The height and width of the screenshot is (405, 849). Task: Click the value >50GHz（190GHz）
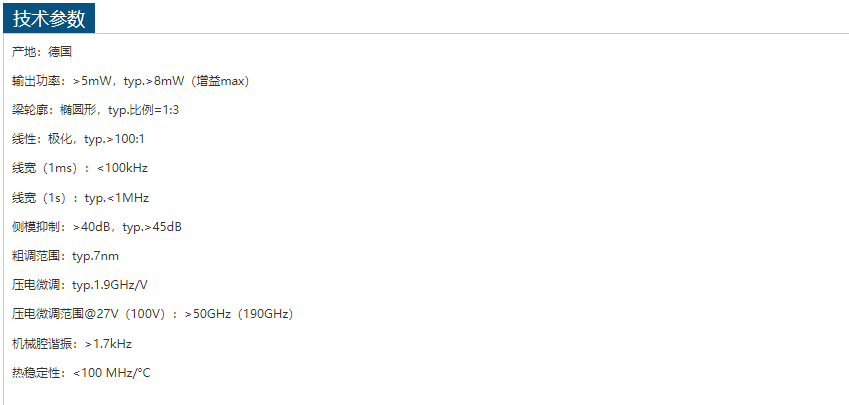[x=239, y=314]
